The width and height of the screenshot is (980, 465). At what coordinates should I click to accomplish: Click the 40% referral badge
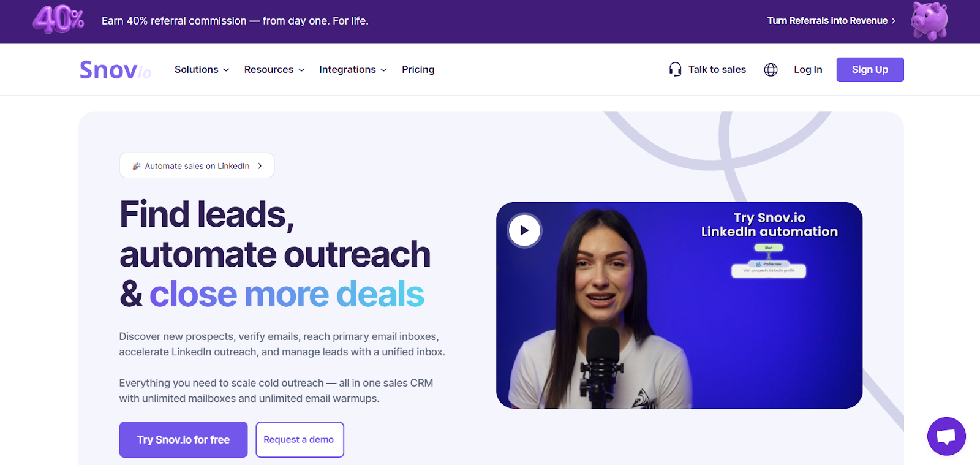58,20
